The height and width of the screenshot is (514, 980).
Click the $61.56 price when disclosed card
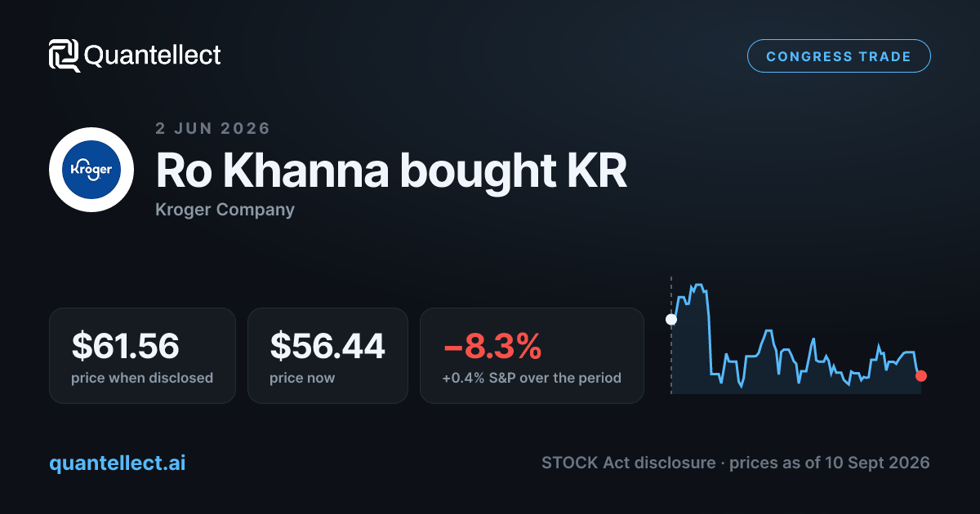142,355
